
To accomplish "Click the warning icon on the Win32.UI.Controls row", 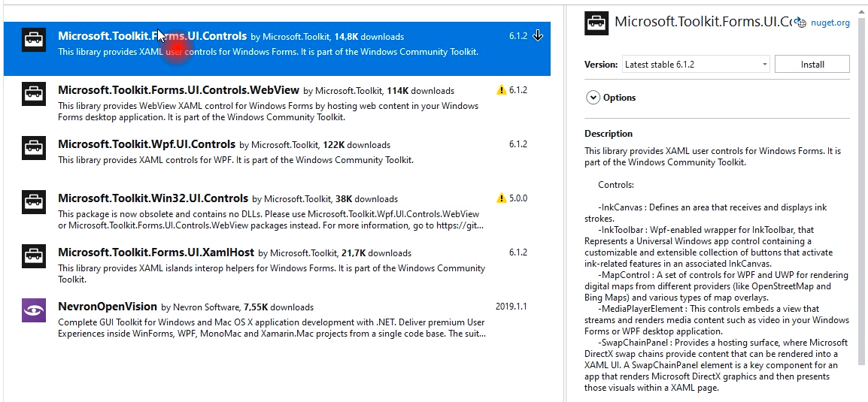I will pyautogui.click(x=502, y=198).
